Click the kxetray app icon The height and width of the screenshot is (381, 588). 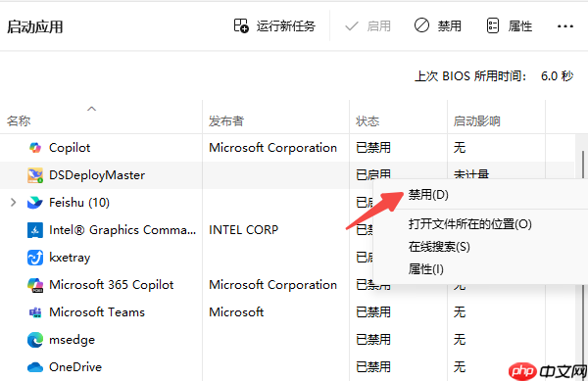click(35, 258)
